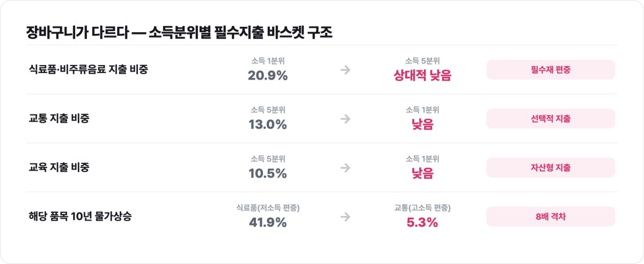Select the 해당 품목 10년 물가상승 label
This screenshot has height=264, width=644.
80,217
